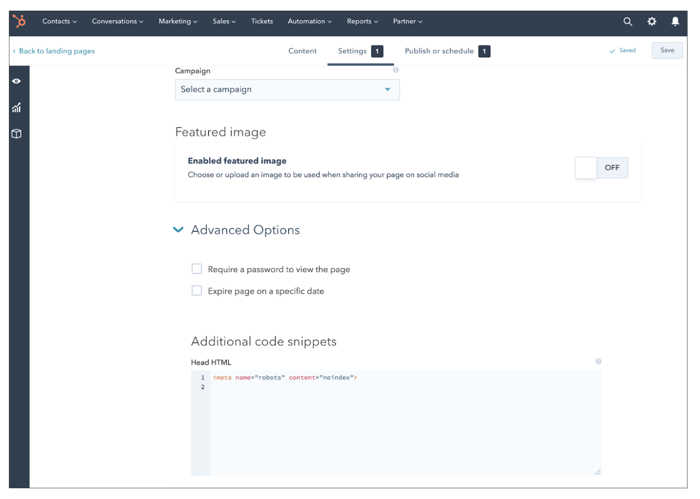This screenshot has width=700, height=499.
Task: Open the Marketing menu
Action: 178,21
